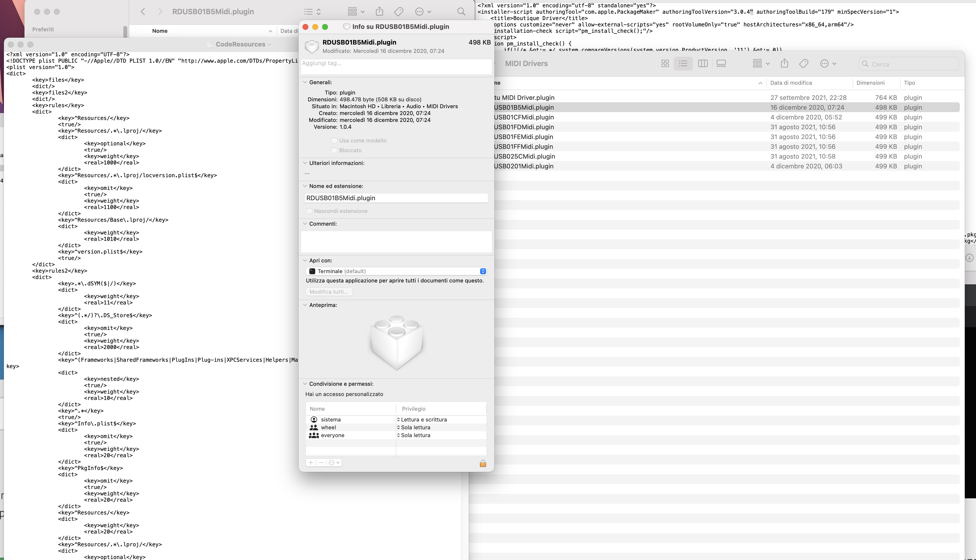The width and height of the screenshot is (976, 560).
Task: Click the Modifica tutti button
Action: [x=329, y=292]
